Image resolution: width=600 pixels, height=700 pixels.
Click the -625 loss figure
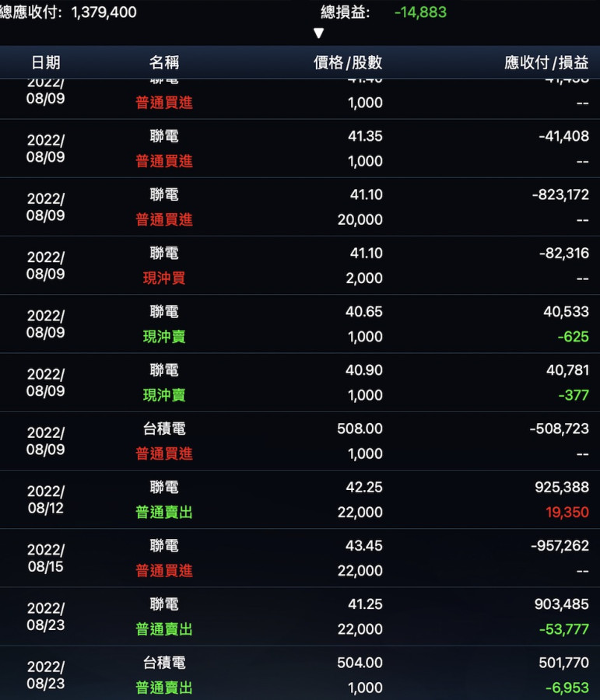pyautogui.click(x=574, y=337)
